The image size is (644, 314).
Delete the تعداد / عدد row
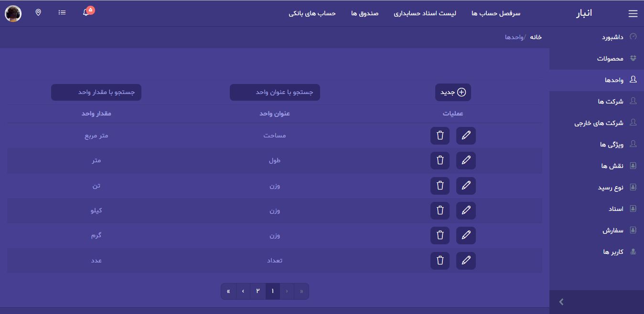point(440,261)
